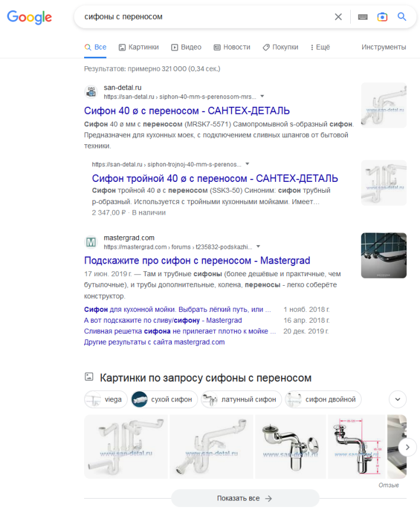Clear the search query with X icon
The height and width of the screenshot is (510, 420).
coord(338,17)
